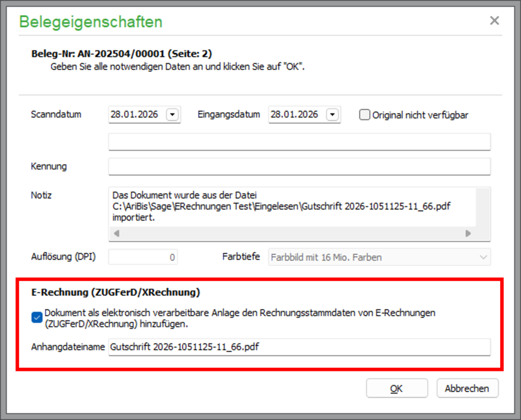Click the Eingangsdatum date value field
Image resolution: width=521 pixels, height=420 pixels.
pos(296,115)
